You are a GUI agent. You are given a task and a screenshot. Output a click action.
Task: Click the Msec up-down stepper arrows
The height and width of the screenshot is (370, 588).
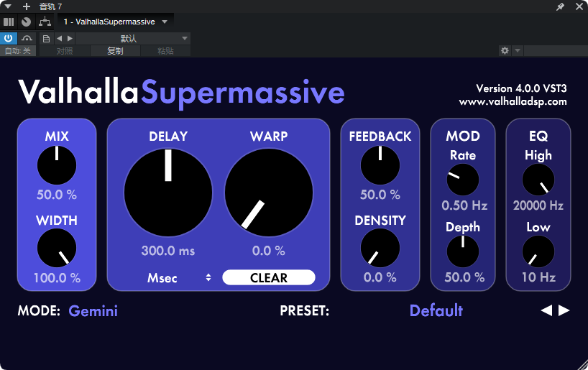point(208,277)
